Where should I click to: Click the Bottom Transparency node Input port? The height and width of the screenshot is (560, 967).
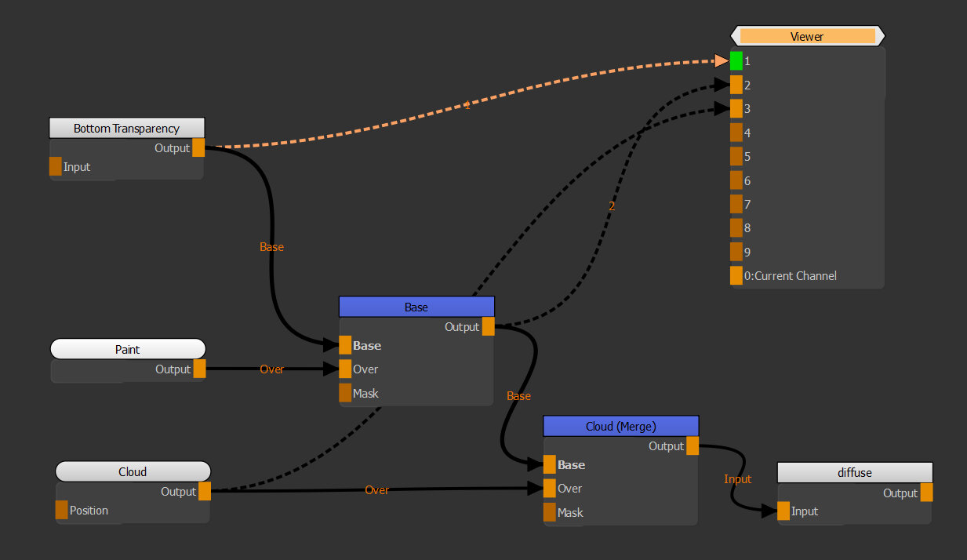(56, 166)
